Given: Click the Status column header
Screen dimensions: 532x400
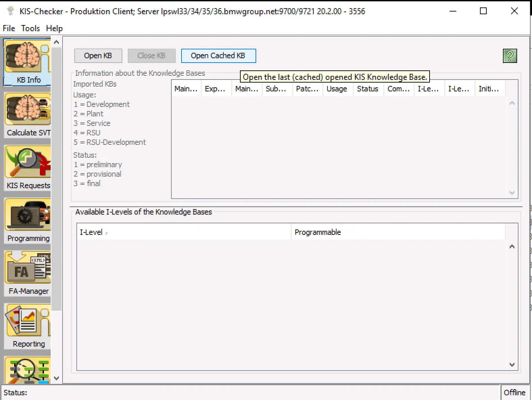Looking at the screenshot, I should click(368, 89).
